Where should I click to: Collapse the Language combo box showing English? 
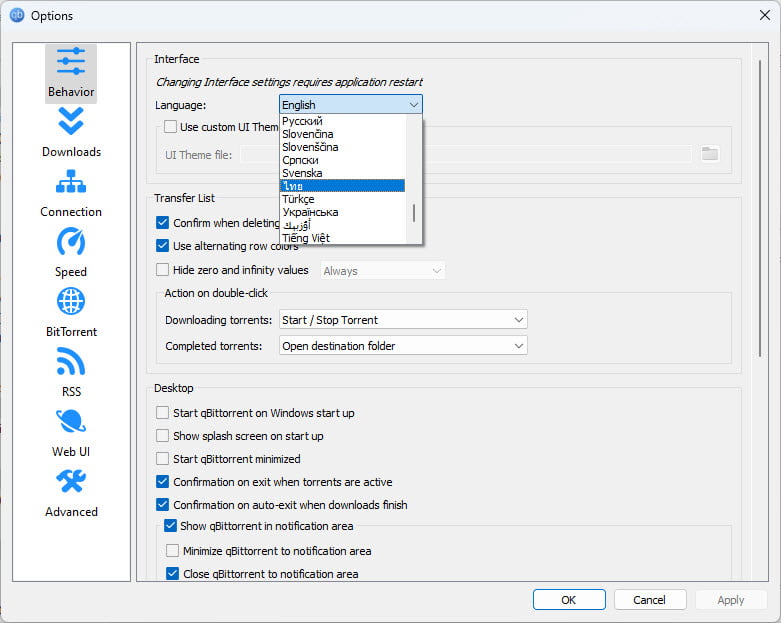(351, 105)
